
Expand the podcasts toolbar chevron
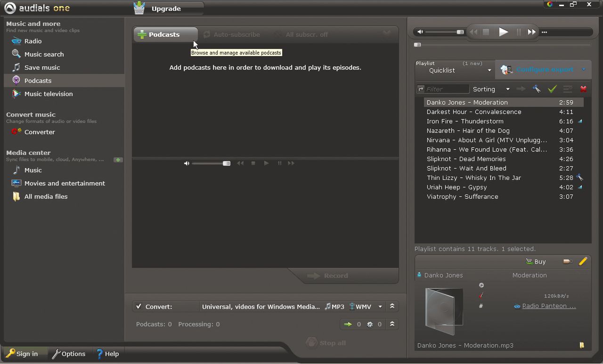387,33
